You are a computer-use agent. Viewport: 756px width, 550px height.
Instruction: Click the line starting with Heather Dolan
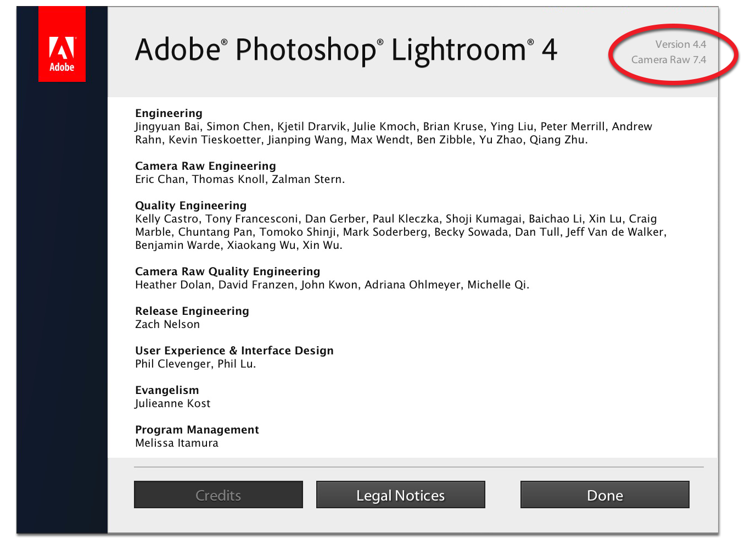tap(332, 285)
